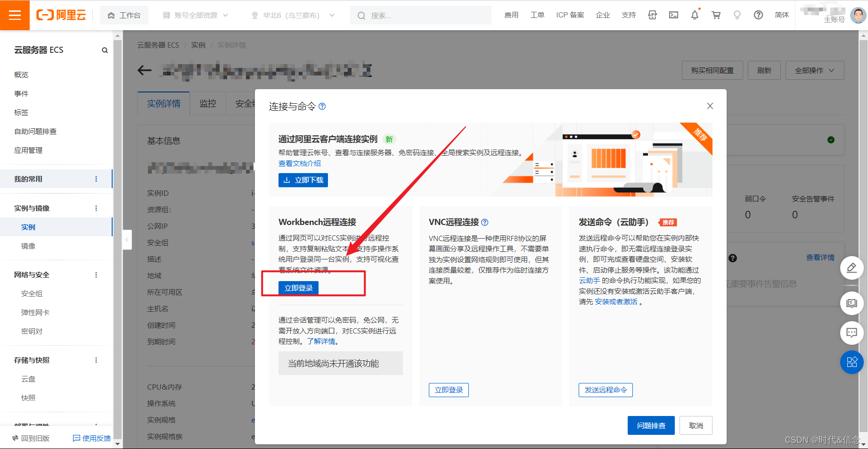Focus the top search box
This screenshot has width=868, height=449.
coord(420,15)
